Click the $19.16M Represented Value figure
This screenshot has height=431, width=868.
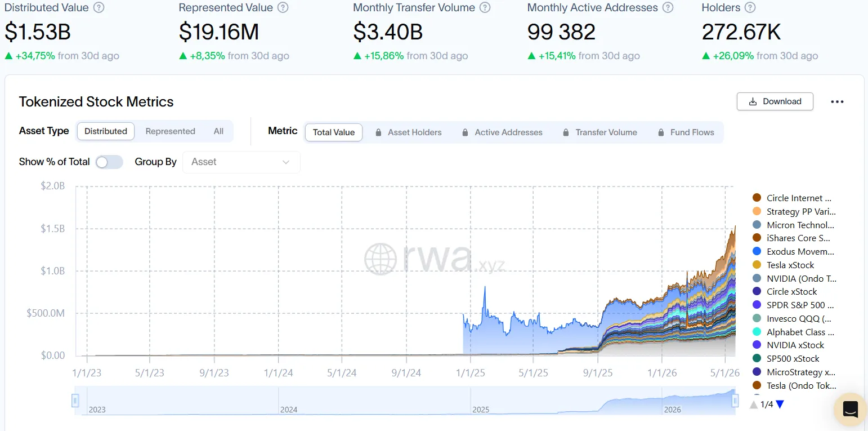tap(219, 32)
